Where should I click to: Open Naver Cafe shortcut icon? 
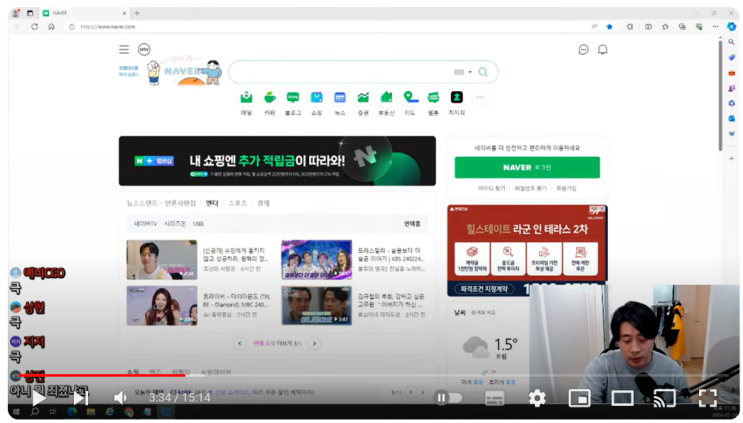(x=270, y=98)
